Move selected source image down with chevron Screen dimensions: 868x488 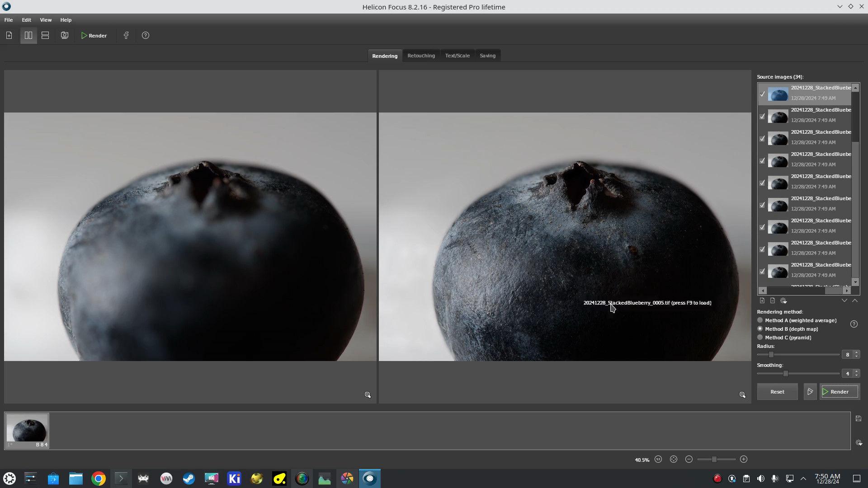coord(844,300)
